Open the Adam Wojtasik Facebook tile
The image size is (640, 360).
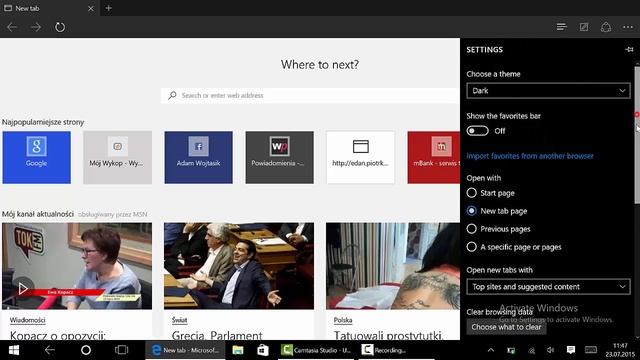(x=198, y=157)
